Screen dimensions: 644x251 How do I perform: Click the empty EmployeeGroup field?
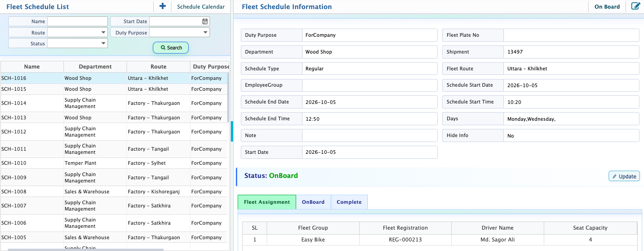pos(370,85)
